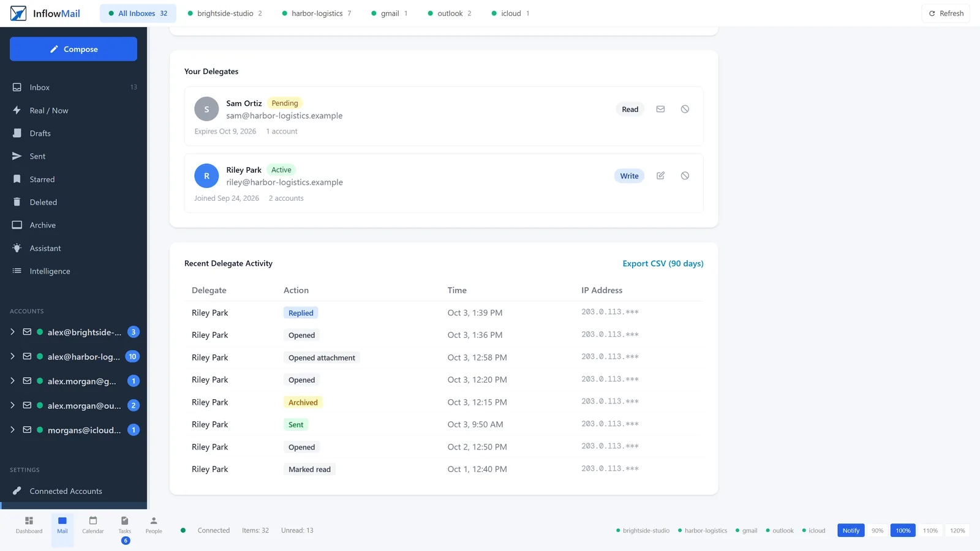Set zoom to 120%
The height and width of the screenshot is (551, 980).
[x=957, y=531]
